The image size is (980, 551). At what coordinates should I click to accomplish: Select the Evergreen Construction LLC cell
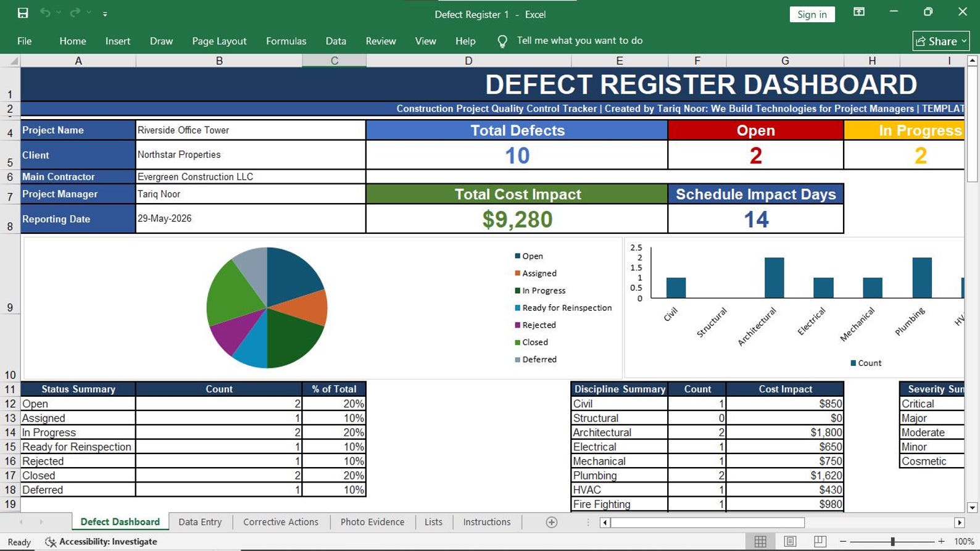(251, 176)
